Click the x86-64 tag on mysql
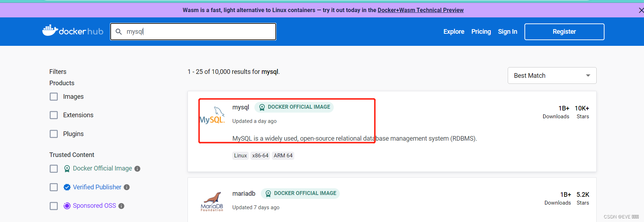 pyautogui.click(x=260, y=156)
